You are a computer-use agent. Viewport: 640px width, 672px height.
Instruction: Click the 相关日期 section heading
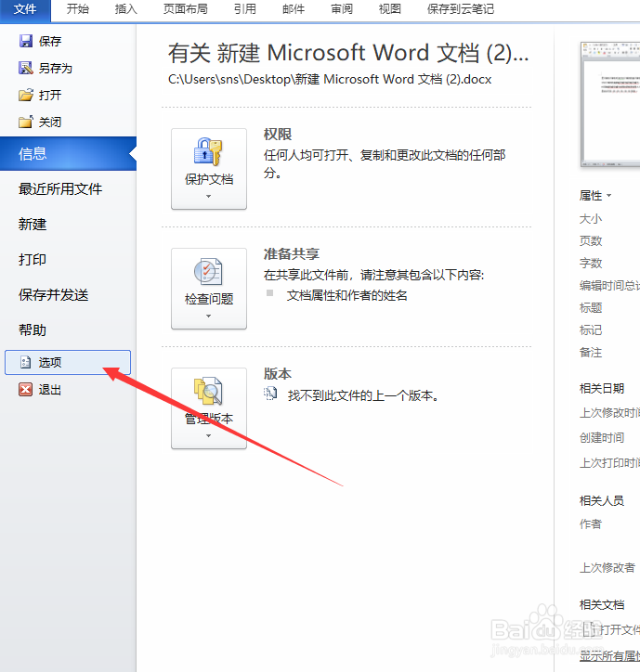[x=601, y=388]
